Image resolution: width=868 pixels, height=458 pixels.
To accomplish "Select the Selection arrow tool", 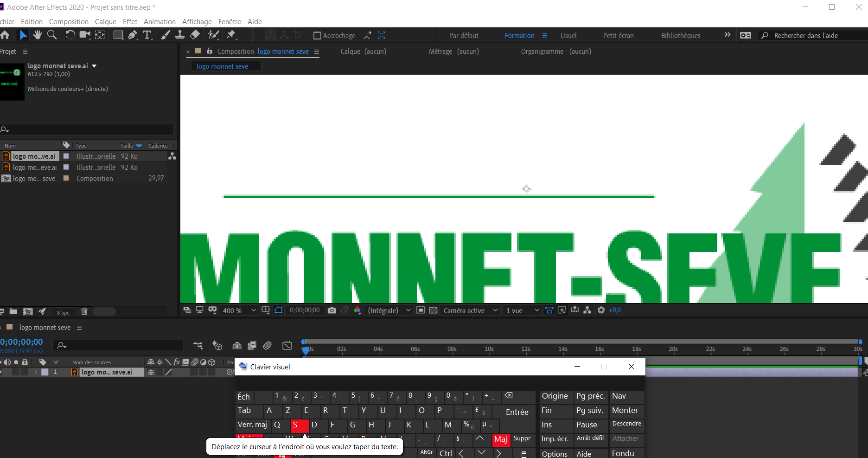I will [x=23, y=35].
